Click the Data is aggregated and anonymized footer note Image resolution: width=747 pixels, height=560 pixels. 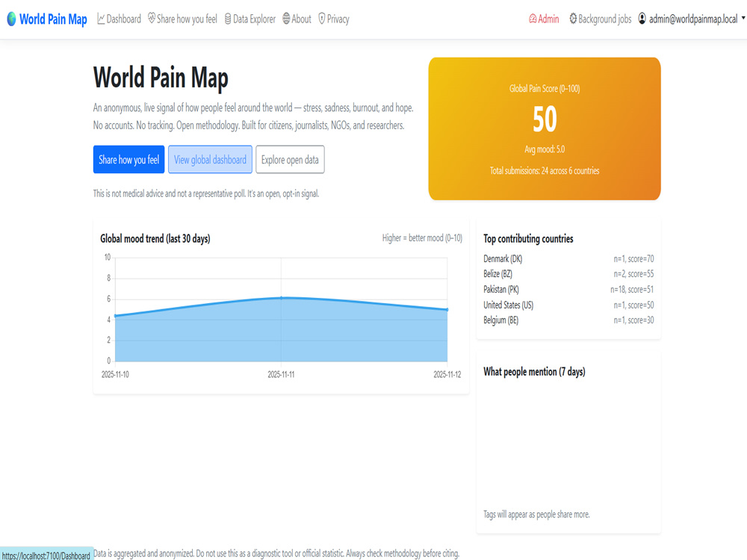click(x=276, y=553)
